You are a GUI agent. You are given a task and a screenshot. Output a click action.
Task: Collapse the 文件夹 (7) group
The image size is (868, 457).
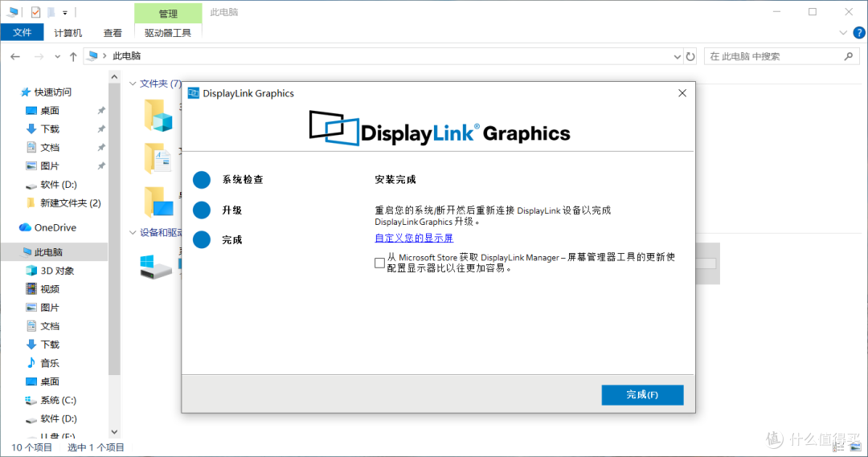click(133, 84)
